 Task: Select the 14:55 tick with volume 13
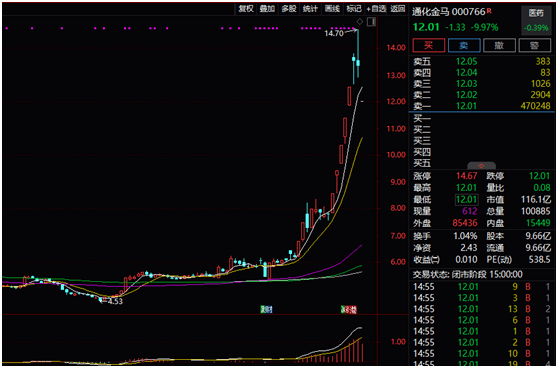tap(481, 309)
